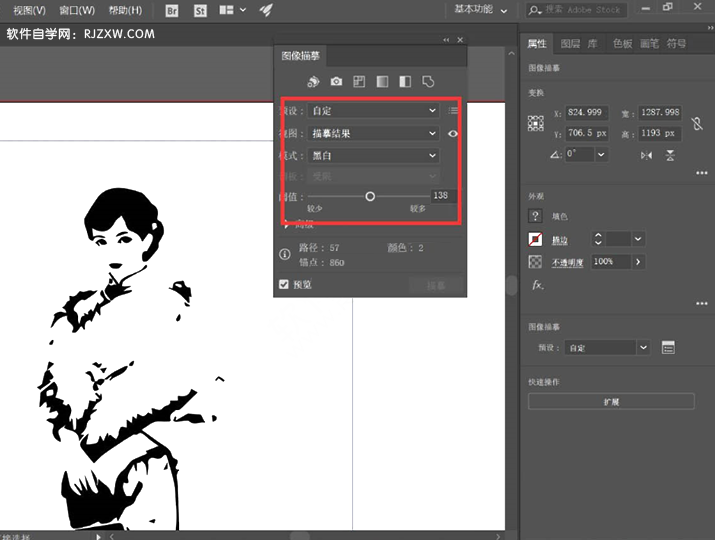Toggle the Preview checkbox
Image resolution: width=715 pixels, height=540 pixels.
click(284, 284)
